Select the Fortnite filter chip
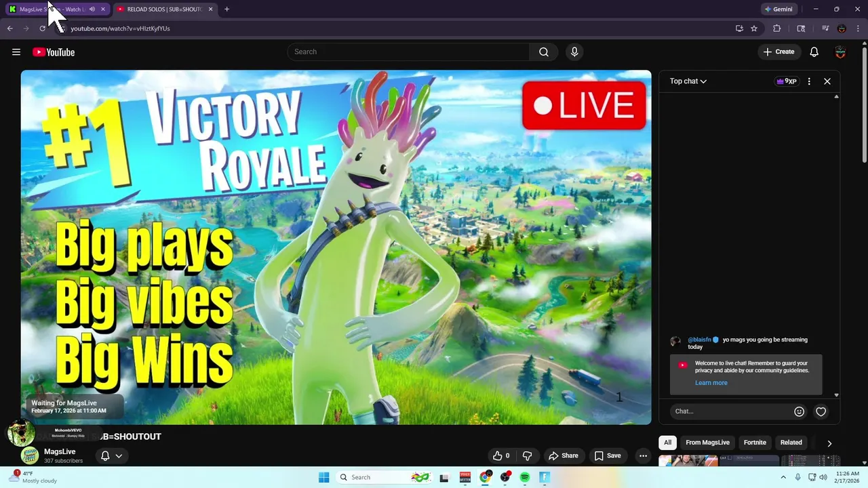Image resolution: width=868 pixels, height=488 pixels. (x=755, y=443)
